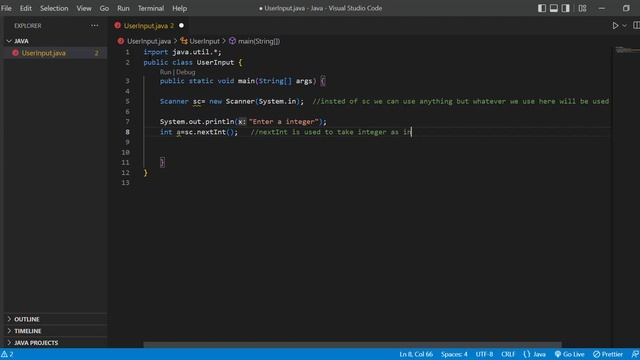Click import java.util.* line
This screenshot has height=360, width=640.
pos(182,52)
